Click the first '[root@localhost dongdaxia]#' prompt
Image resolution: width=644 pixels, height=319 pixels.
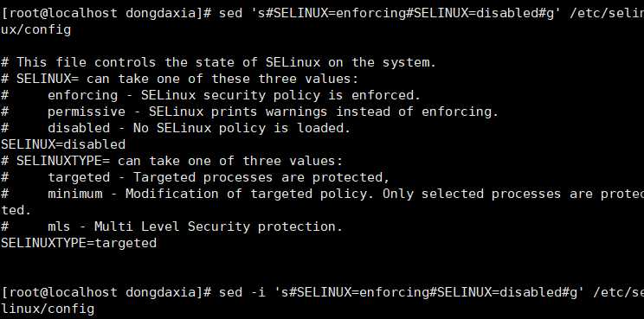click(106, 13)
